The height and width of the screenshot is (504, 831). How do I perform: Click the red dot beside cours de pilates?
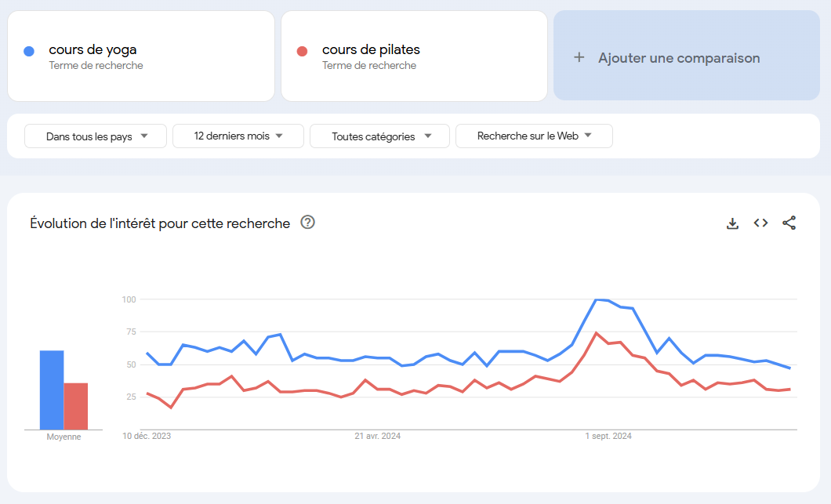(x=302, y=52)
